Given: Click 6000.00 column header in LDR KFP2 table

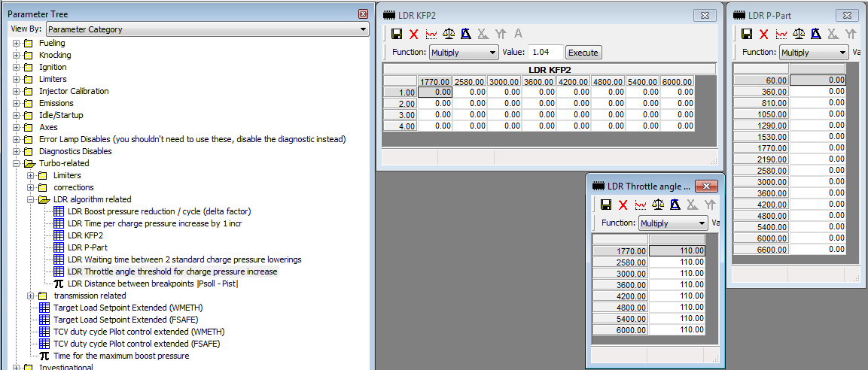Looking at the screenshot, I should pos(677,82).
